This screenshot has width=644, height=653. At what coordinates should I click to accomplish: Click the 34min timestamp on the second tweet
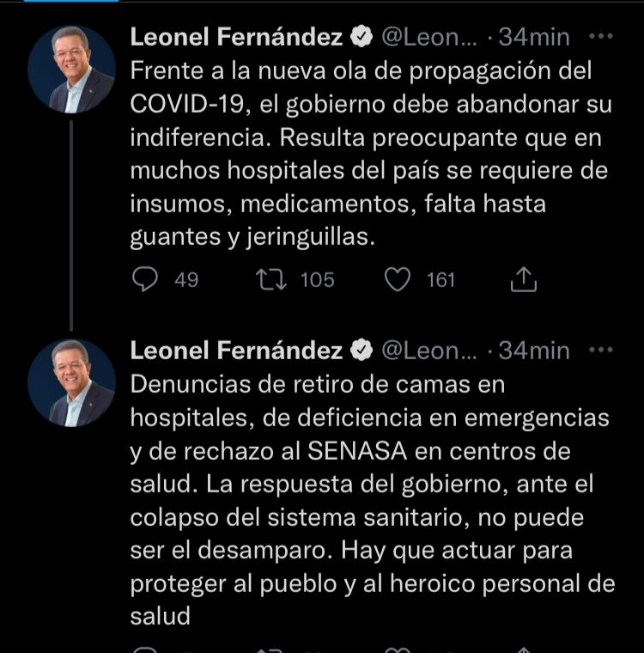(534, 351)
